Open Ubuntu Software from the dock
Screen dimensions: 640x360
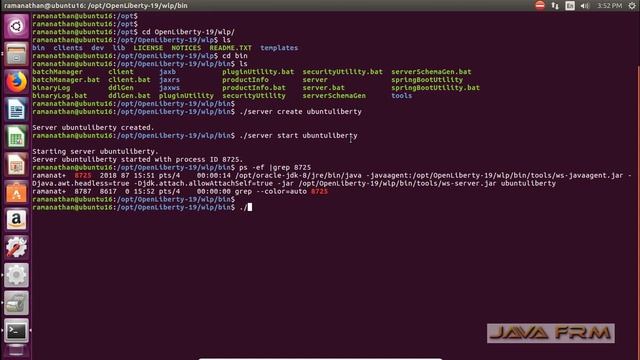pos(16,192)
